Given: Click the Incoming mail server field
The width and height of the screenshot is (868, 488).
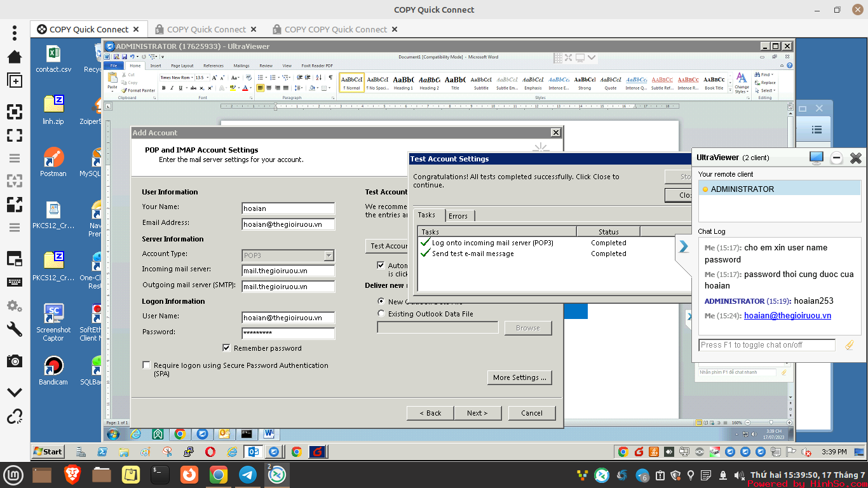Looking at the screenshot, I should (x=288, y=271).
